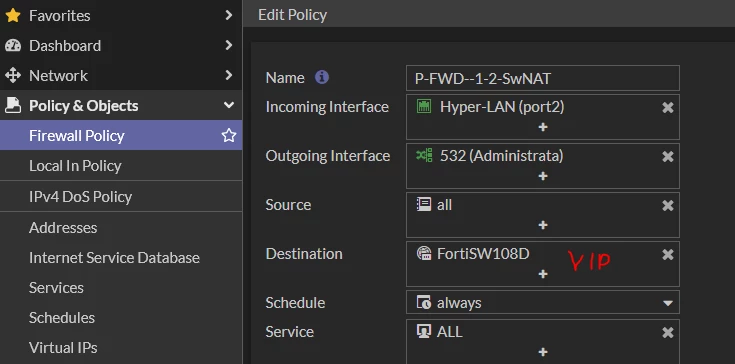The height and width of the screenshot is (364, 735).
Task: Remove the 'all' source address entry
Action: click(668, 206)
